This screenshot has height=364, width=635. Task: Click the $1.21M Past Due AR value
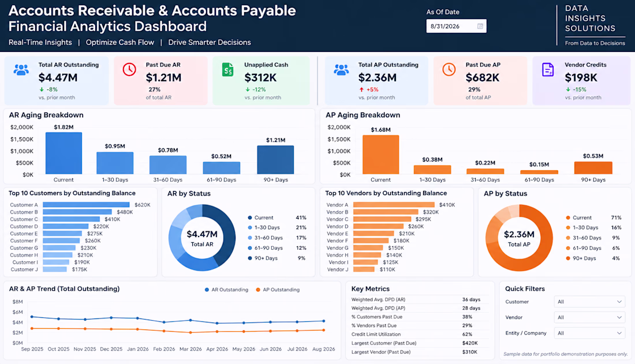pyautogui.click(x=163, y=77)
